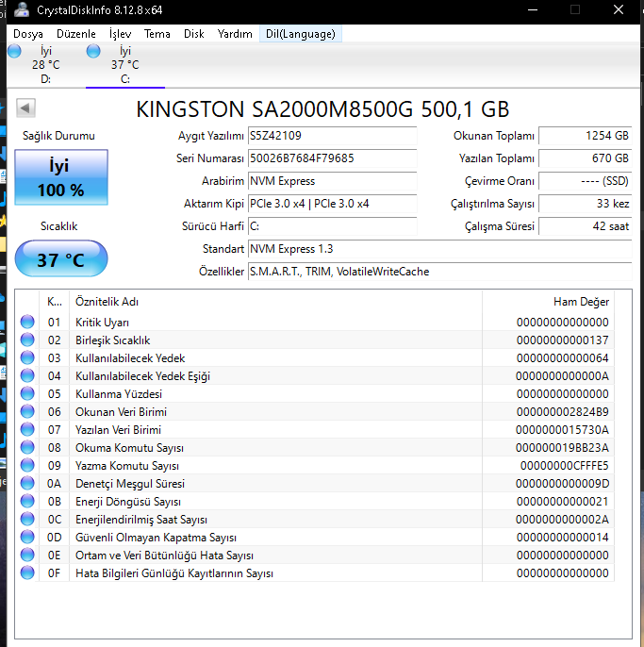Click the blue status circle for drive D:
The width and height of the screenshot is (644, 647).
14,51
